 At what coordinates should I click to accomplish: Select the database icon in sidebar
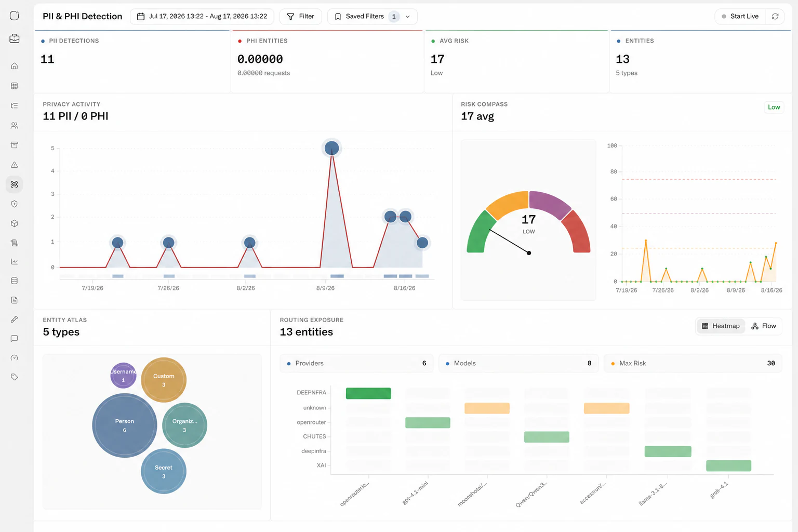pyautogui.click(x=15, y=281)
